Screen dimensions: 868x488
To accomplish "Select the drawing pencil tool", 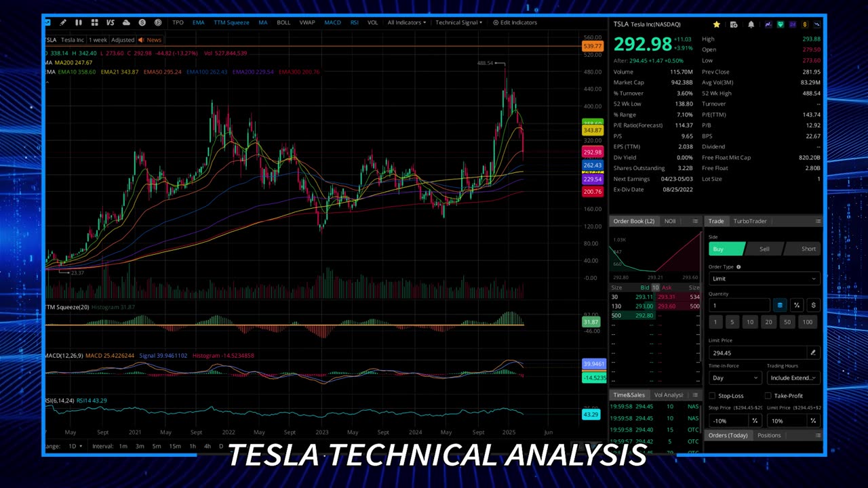I will pyautogui.click(x=63, y=22).
